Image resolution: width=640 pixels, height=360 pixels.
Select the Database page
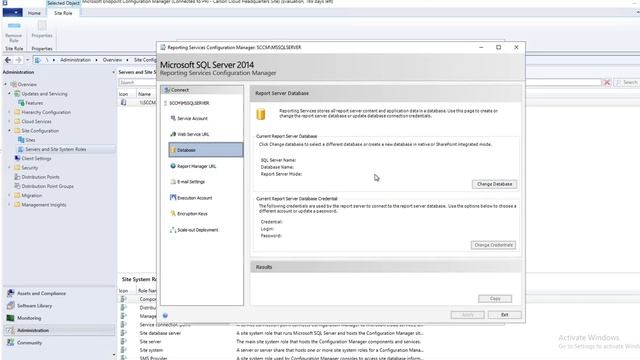point(206,150)
